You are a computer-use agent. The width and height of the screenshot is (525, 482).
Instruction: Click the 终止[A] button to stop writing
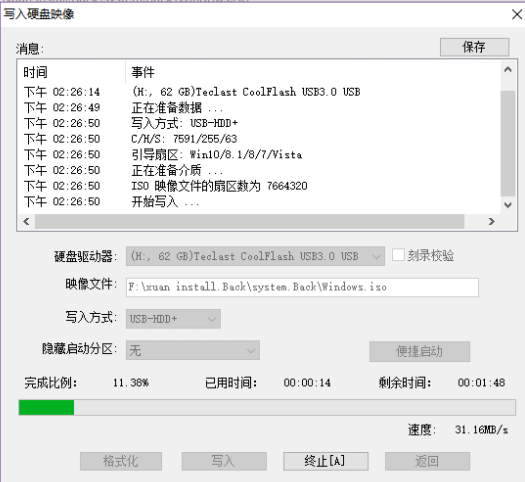click(325, 461)
